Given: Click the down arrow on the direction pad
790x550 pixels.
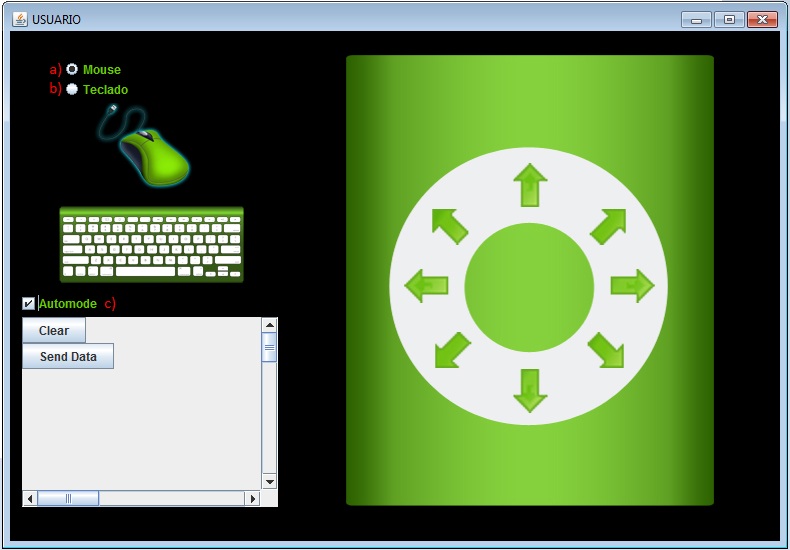Looking at the screenshot, I should 530,390.
